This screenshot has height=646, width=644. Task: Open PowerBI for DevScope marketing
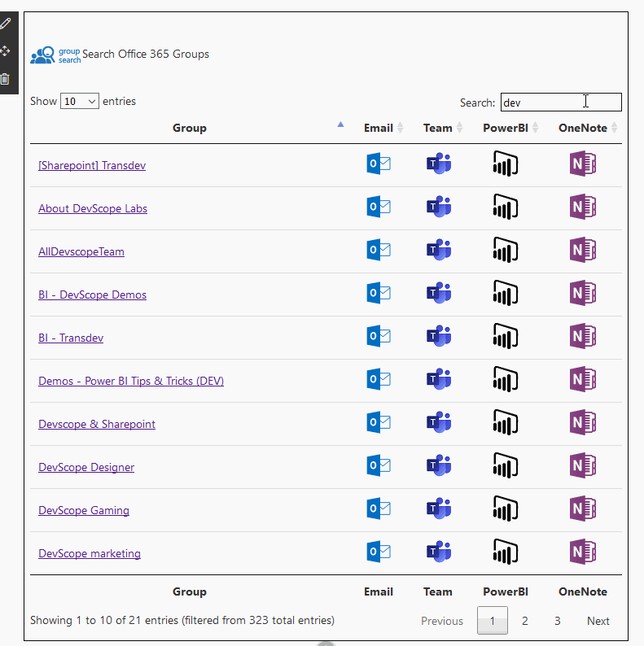point(506,552)
